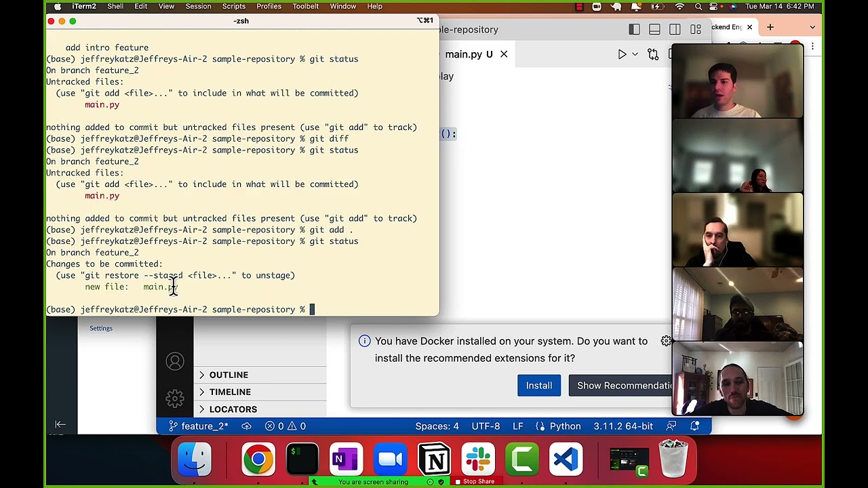Open errors and warnings count in status bar
Screen dimensions: 868x488
(x=285, y=426)
